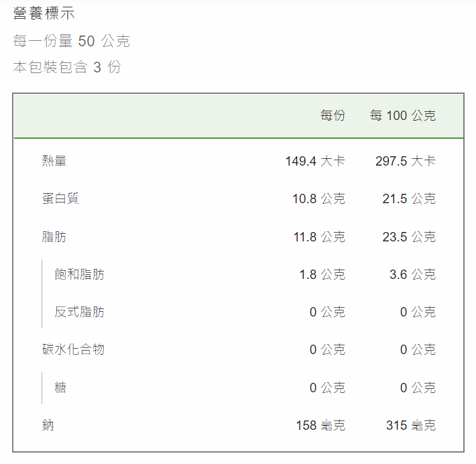Select the 1.8 公克 saturated fat value
This screenshot has width=476, height=464.
(322, 274)
